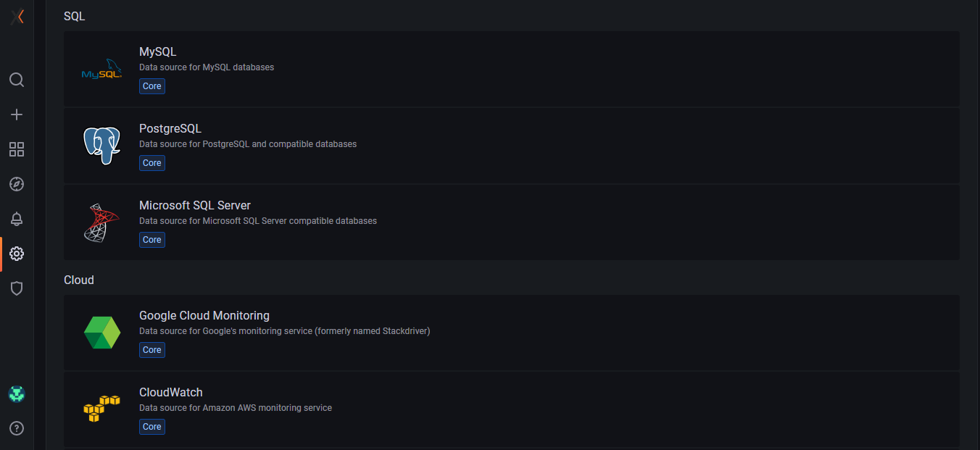Click the Google Cloud Monitoring hexagon logo

click(101, 333)
